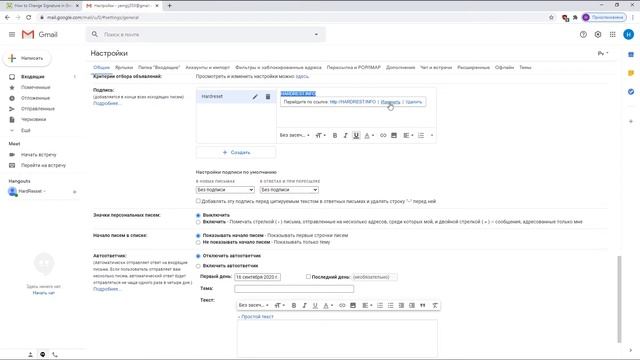Viewport: 640px width, 360px height.
Task: Open the Ярлыки settings tab
Action: point(124,67)
